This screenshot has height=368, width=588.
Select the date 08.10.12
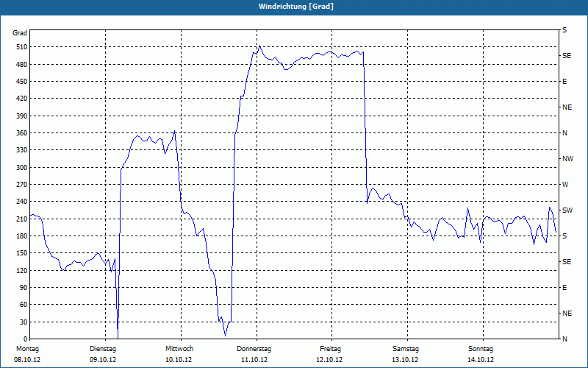coord(27,360)
